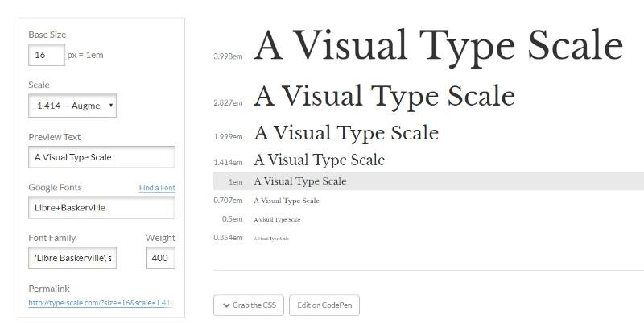Viewport: 644px width, 324px height.
Task: Focus the Preview Text input box
Action: [x=101, y=157]
